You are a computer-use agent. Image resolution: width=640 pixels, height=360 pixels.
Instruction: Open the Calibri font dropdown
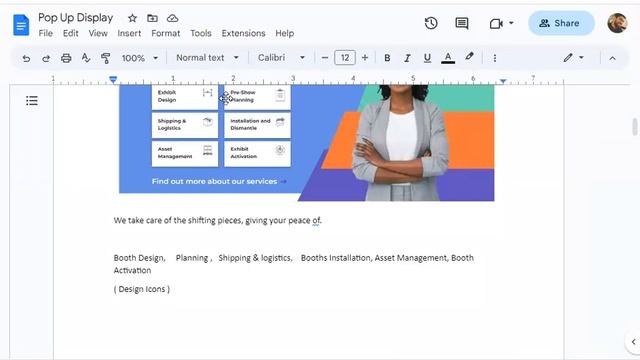point(281,58)
